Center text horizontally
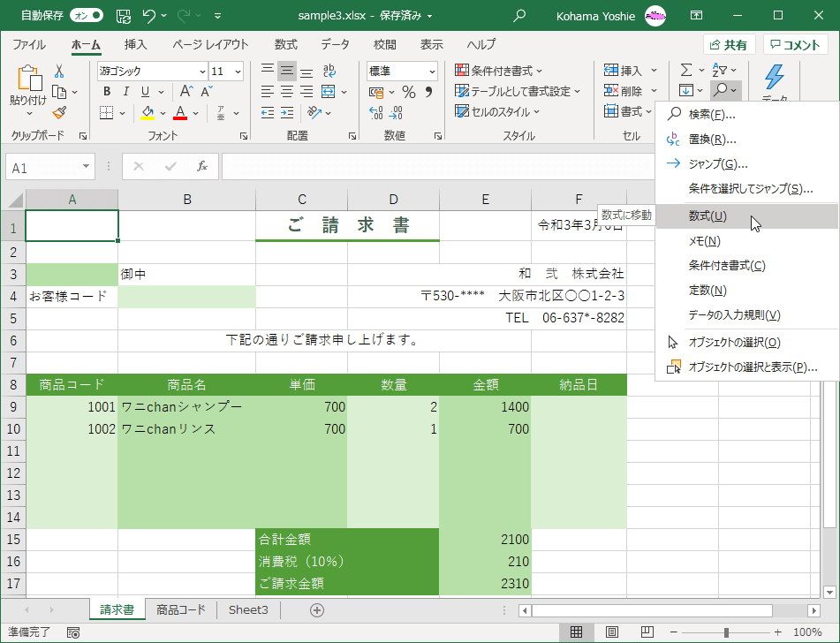 coord(286,92)
